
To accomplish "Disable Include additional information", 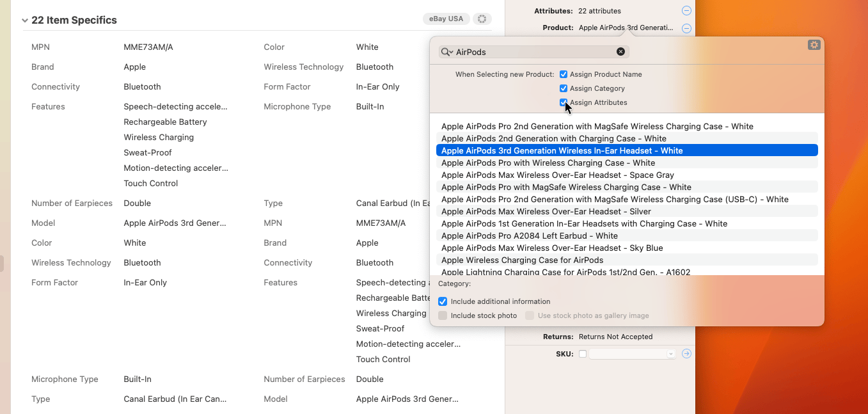I will coord(443,301).
